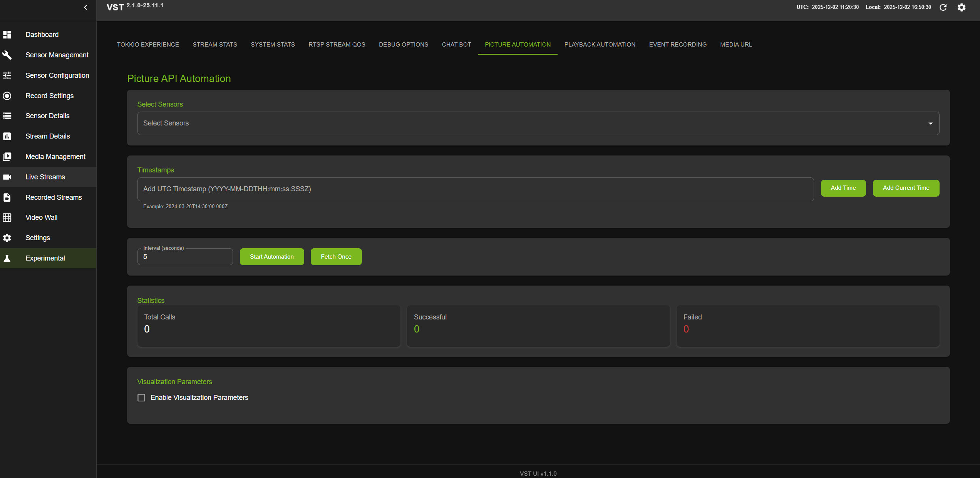Collapse the sidebar with chevron arrow
The width and height of the screenshot is (980, 478).
[85, 7]
